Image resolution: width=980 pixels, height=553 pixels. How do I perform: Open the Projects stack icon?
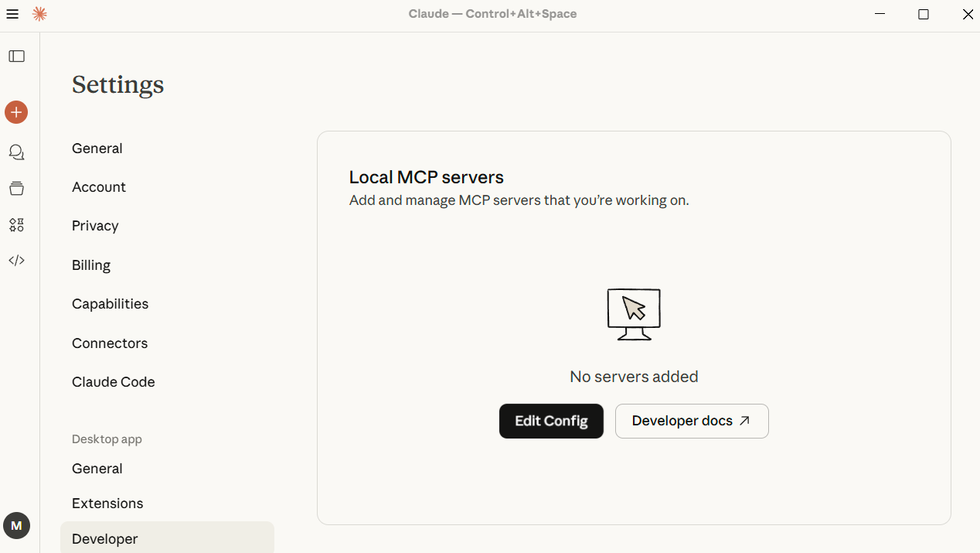pyautogui.click(x=16, y=189)
